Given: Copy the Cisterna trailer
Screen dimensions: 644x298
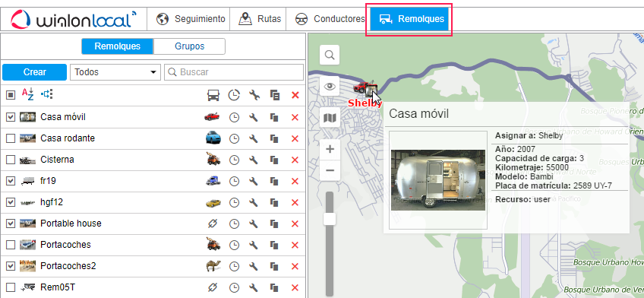Looking at the screenshot, I should (274, 160).
